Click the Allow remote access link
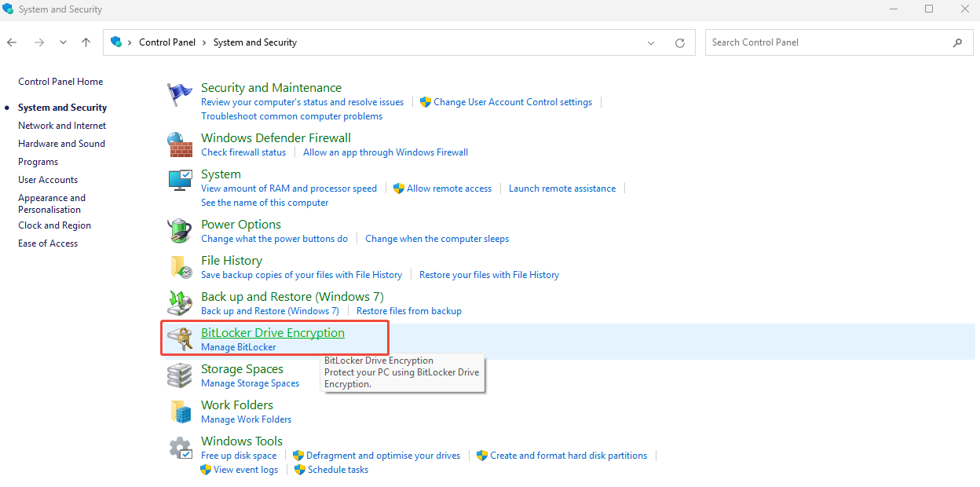Screen dimensions: 980x487 (x=448, y=189)
